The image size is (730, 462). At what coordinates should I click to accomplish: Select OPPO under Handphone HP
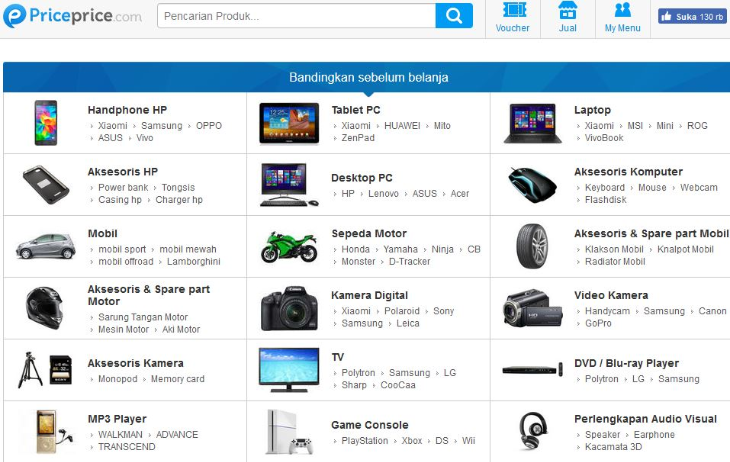[x=209, y=126]
